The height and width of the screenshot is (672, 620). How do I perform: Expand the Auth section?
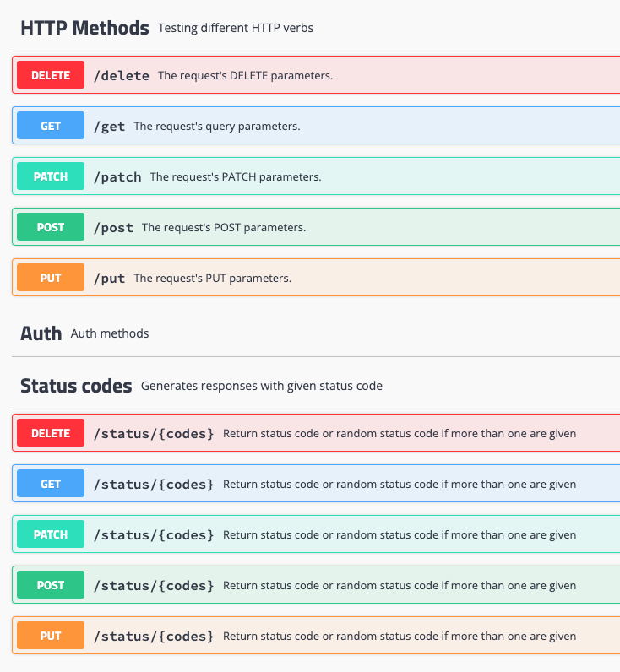tap(41, 333)
